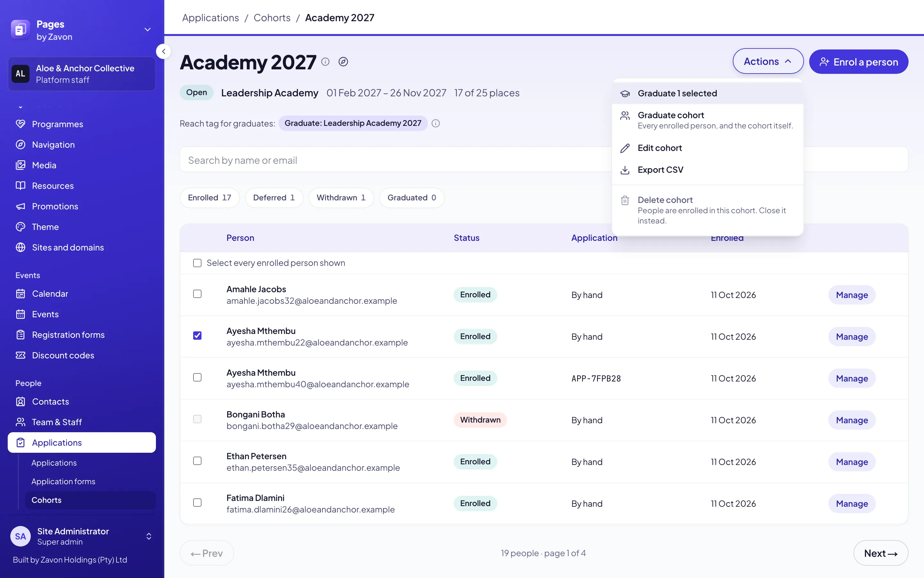
Task: Open Programmes from the sidebar
Action: (82, 124)
